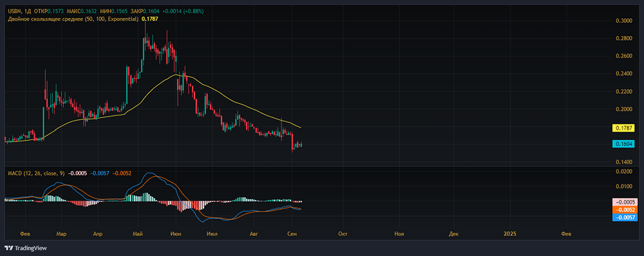Screen dimensions: 644x256
Task: Click the Ноя label on time axis
Action: coord(399,234)
